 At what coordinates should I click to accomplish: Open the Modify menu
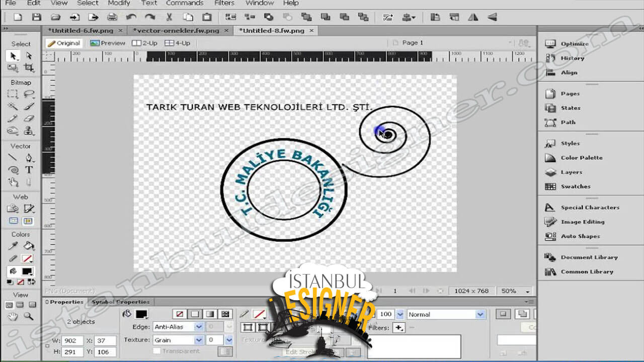point(119,3)
